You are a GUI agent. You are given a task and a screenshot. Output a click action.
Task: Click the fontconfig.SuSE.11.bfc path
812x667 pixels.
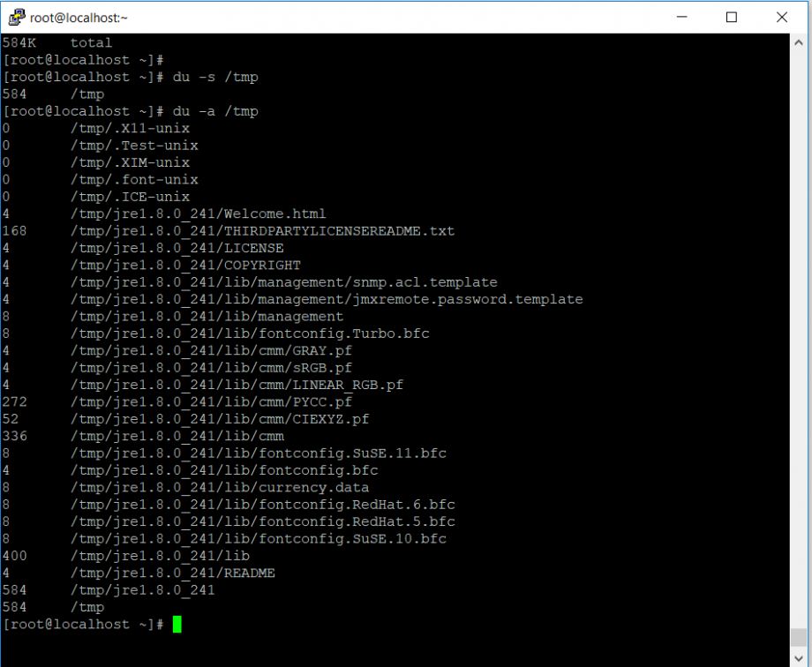[x=259, y=453]
